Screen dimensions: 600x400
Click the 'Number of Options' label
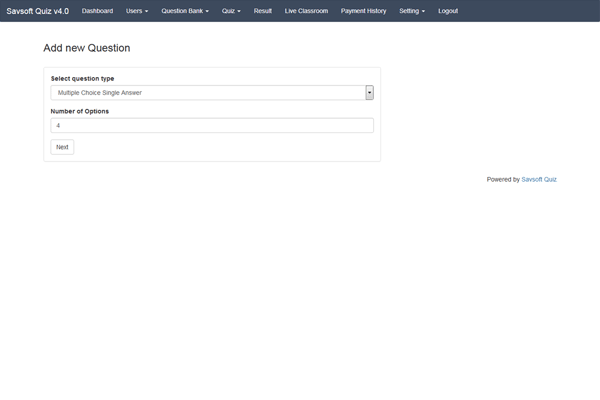[x=80, y=111]
